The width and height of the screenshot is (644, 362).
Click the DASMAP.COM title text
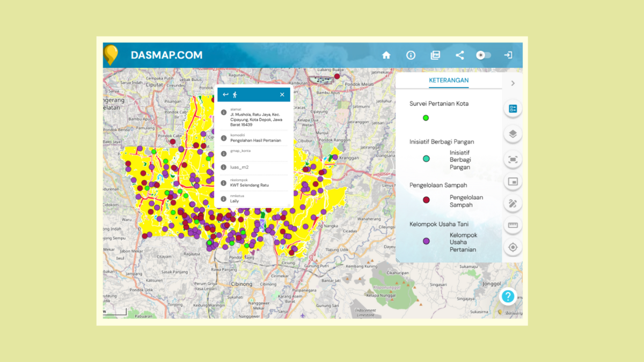pos(166,55)
